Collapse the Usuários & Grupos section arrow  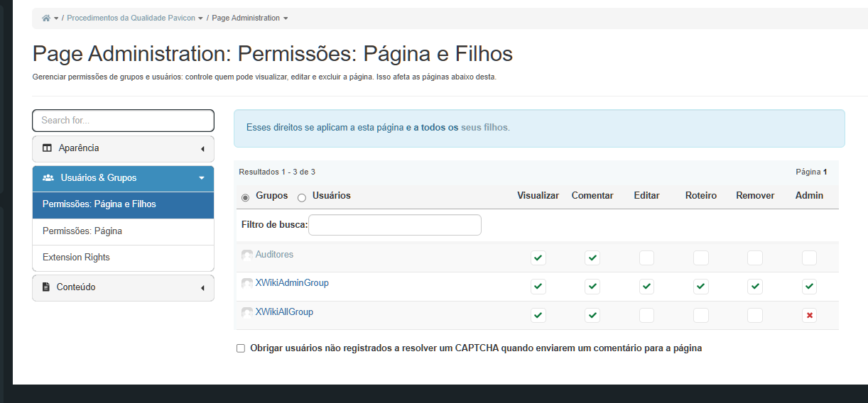pyautogui.click(x=202, y=178)
